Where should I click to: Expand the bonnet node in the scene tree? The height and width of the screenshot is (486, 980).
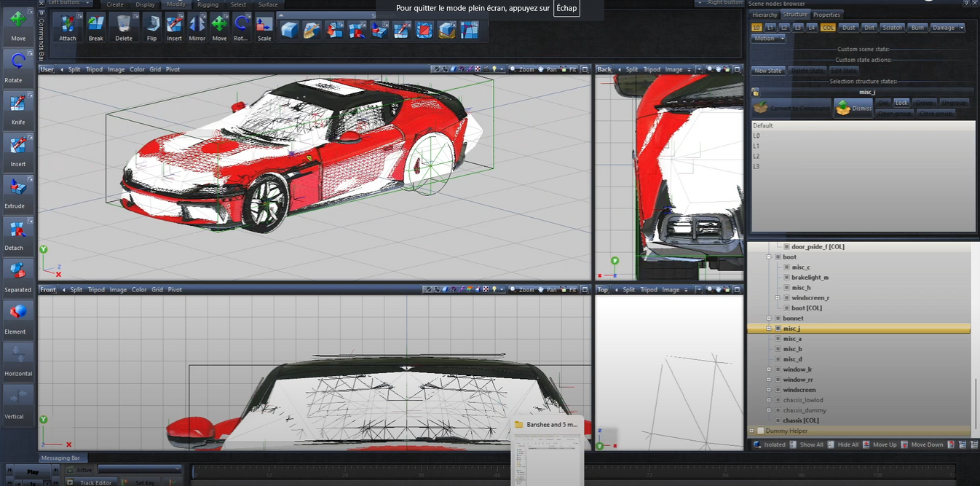[x=770, y=318]
